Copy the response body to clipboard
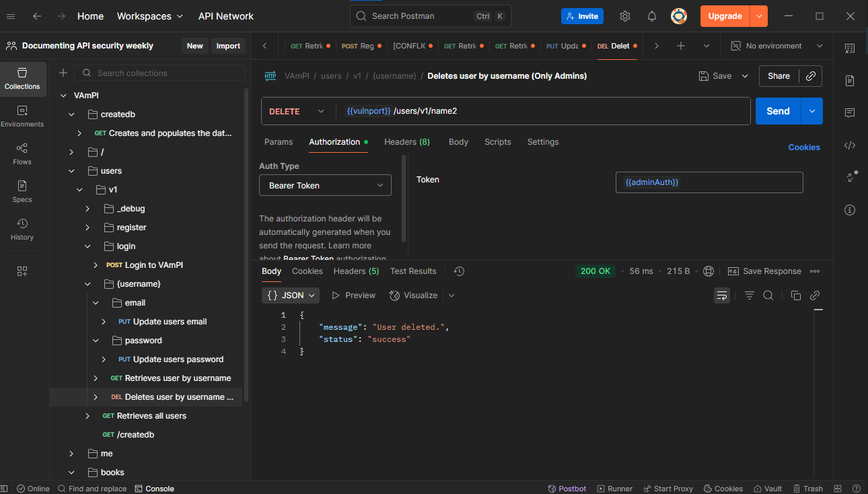Viewport: 868px width, 494px height. point(796,295)
